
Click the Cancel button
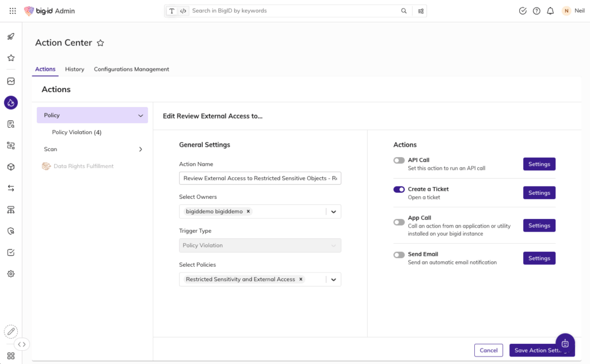[x=488, y=350]
